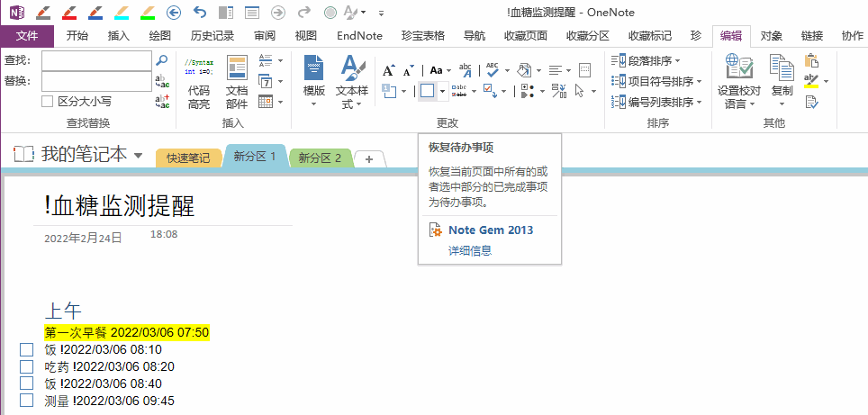Open dropdown arrow beside restore to-do icon
The height and width of the screenshot is (415, 868).
[443, 91]
